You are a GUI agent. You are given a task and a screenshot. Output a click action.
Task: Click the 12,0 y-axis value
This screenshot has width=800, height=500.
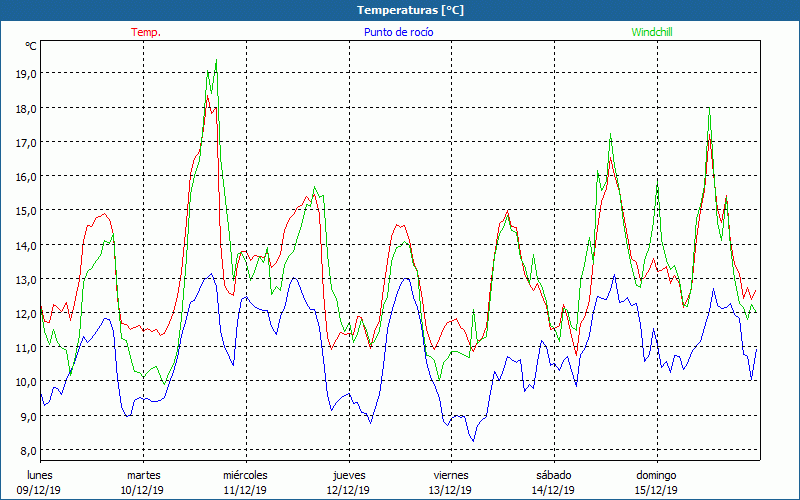[x=26, y=314]
